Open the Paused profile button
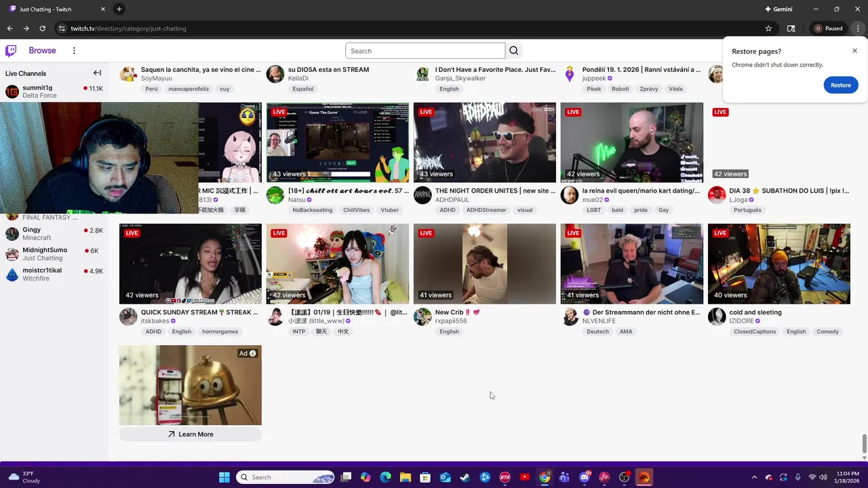Viewport: 868px width, 488px height. (829, 28)
